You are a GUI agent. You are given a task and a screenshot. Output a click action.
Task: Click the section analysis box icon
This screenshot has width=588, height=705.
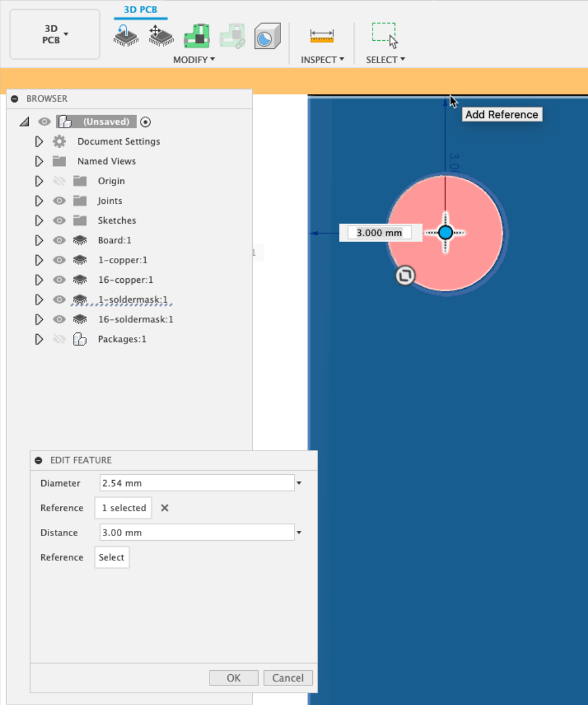click(267, 35)
